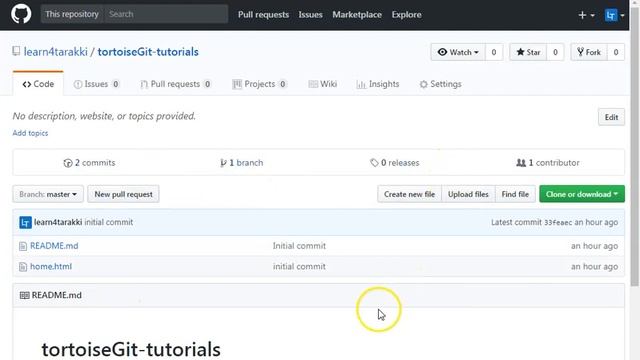640x360 pixels.
Task: Click learn4tarakki author name in commit row
Action: click(58, 222)
